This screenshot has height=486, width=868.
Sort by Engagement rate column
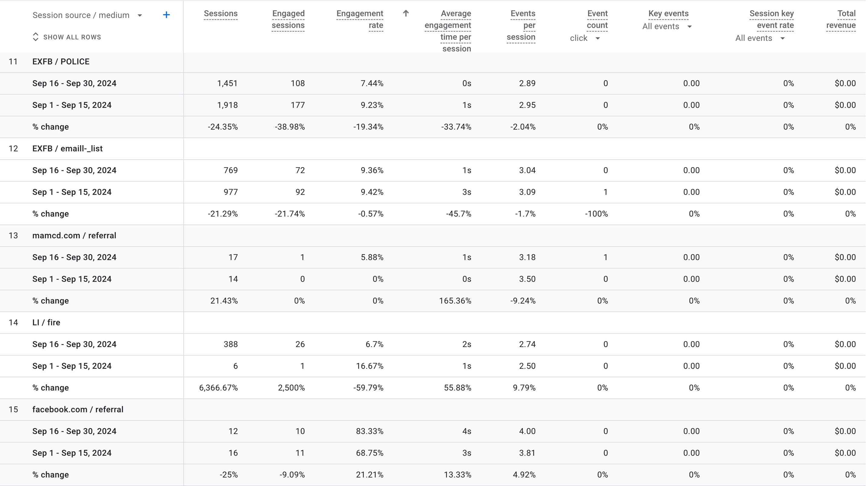(x=359, y=20)
